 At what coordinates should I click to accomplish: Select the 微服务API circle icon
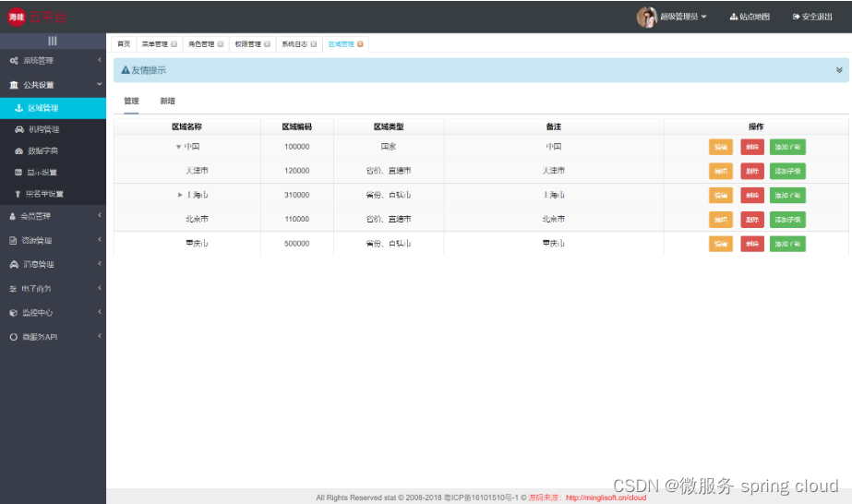pos(14,337)
